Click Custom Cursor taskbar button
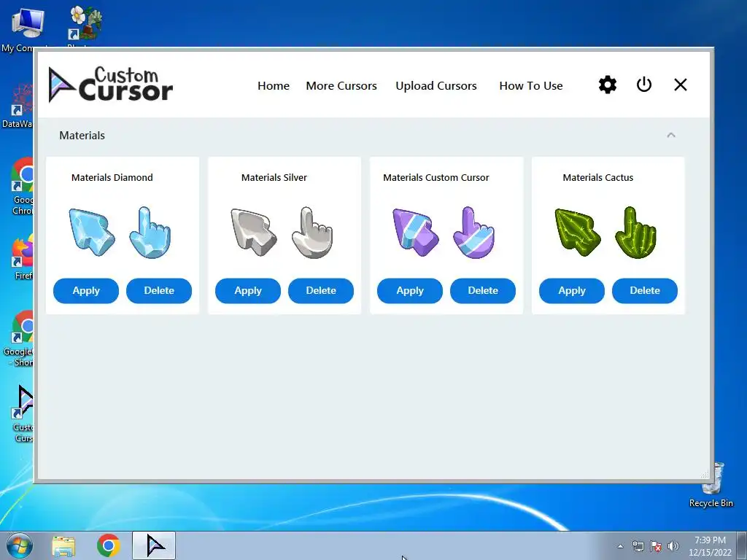This screenshot has height=560, width=747. 154,545
